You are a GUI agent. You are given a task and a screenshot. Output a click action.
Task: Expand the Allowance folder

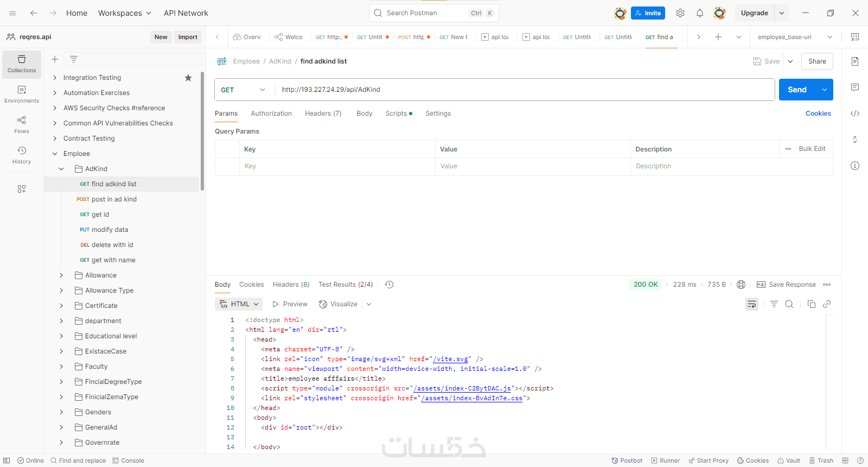click(x=61, y=275)
